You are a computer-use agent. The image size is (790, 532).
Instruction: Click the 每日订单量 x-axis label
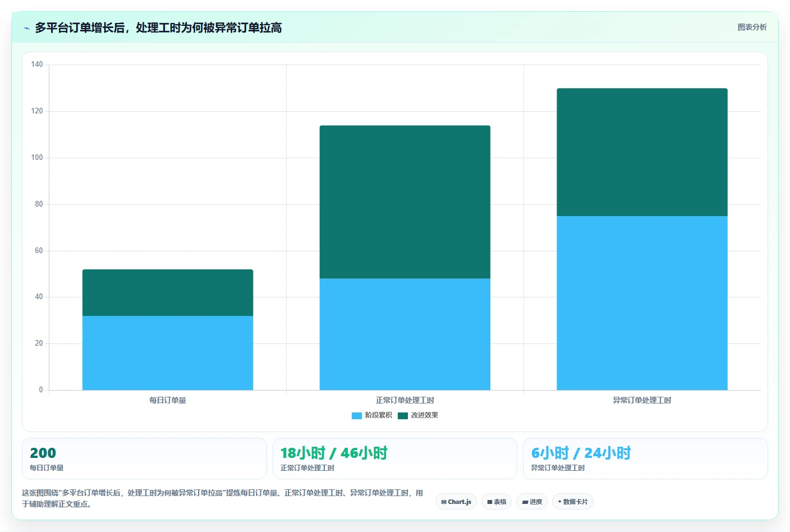[168, 400]
